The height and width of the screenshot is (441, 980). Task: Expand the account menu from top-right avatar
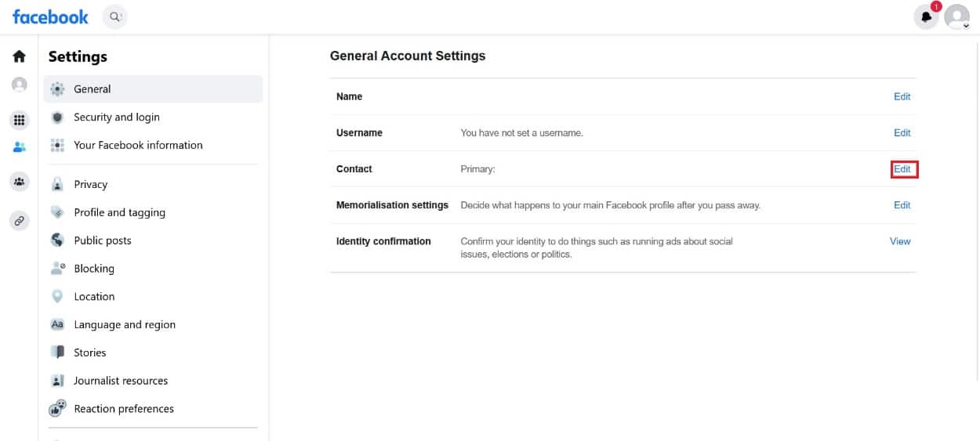coord(957,16)
